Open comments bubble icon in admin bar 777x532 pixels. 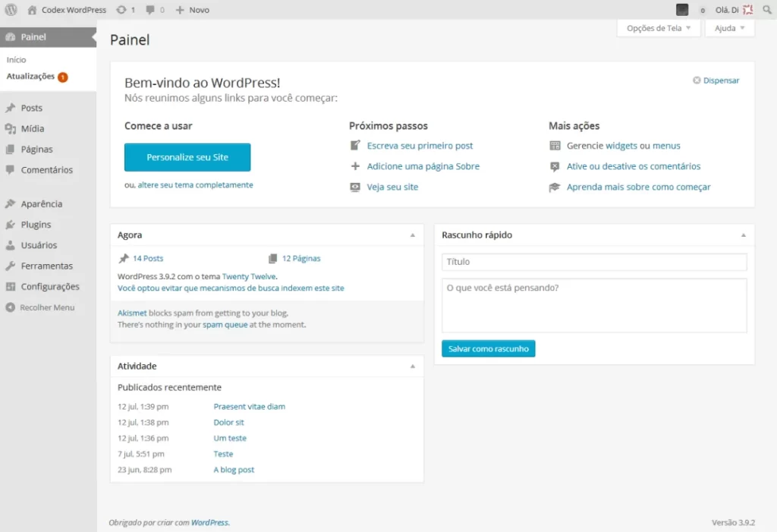click(x=150, y=9)
